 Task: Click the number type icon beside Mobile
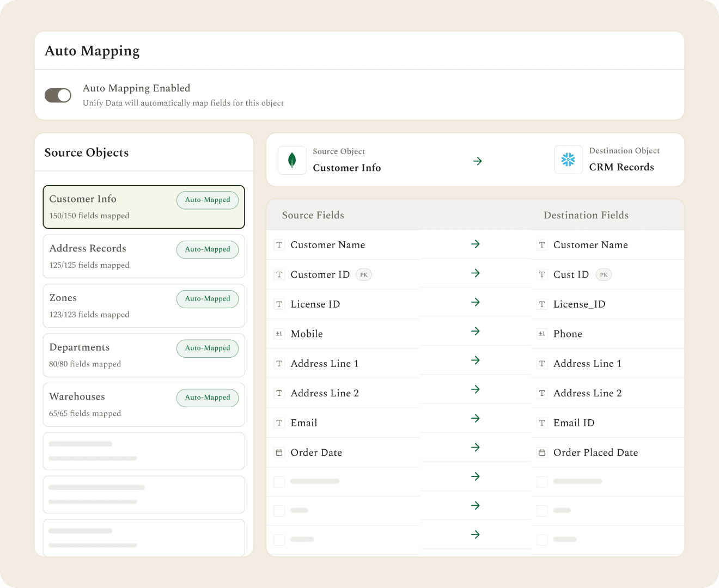coord(279,334)
